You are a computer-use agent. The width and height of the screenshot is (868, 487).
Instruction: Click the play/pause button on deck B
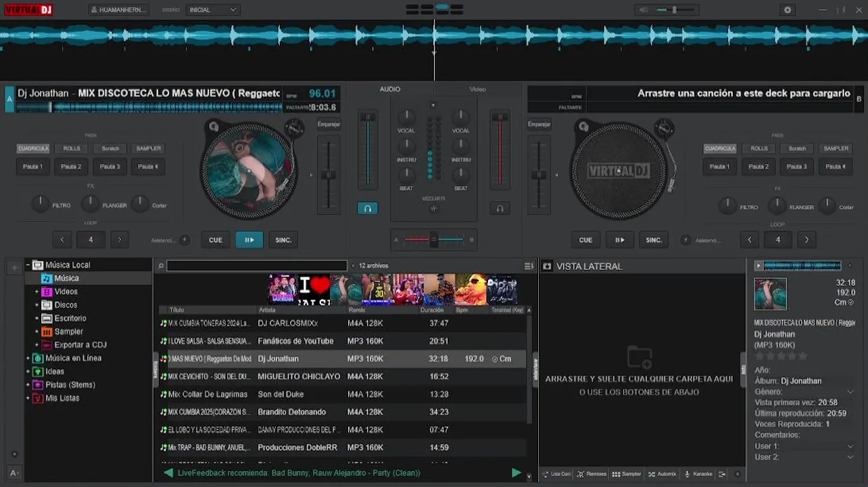(620, 239)
